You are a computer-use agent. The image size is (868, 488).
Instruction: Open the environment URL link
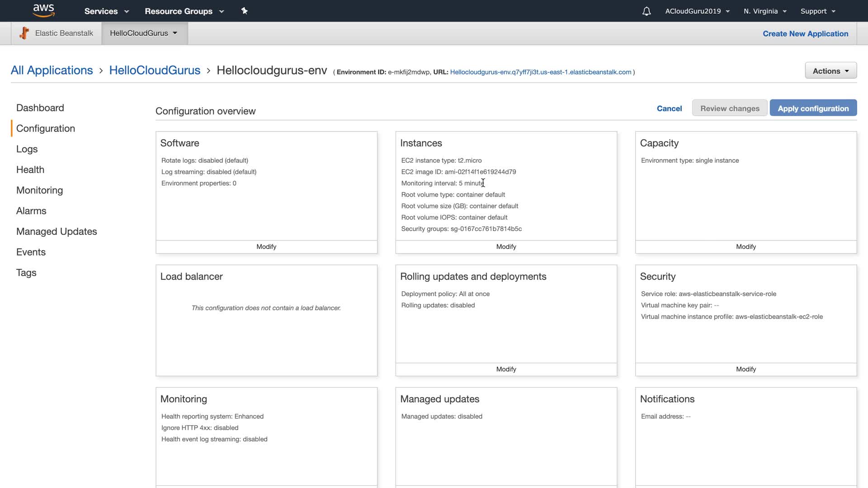coord(541,72)
